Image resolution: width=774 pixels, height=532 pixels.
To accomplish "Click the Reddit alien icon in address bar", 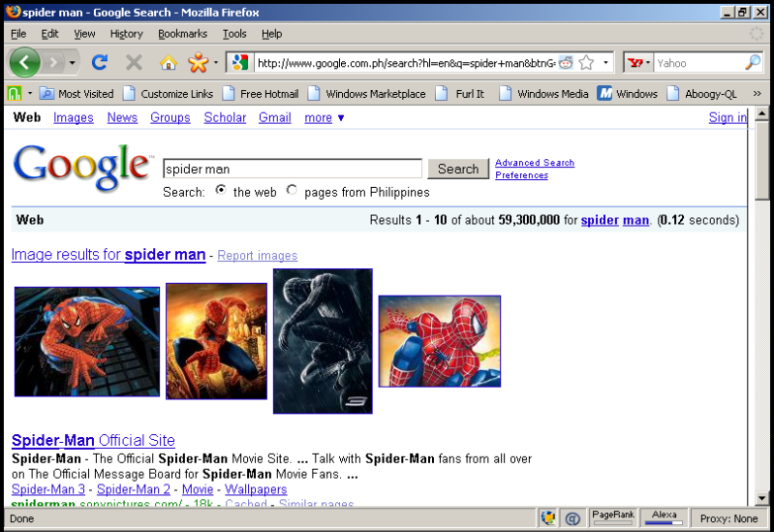I will click(x=566, y=63).
